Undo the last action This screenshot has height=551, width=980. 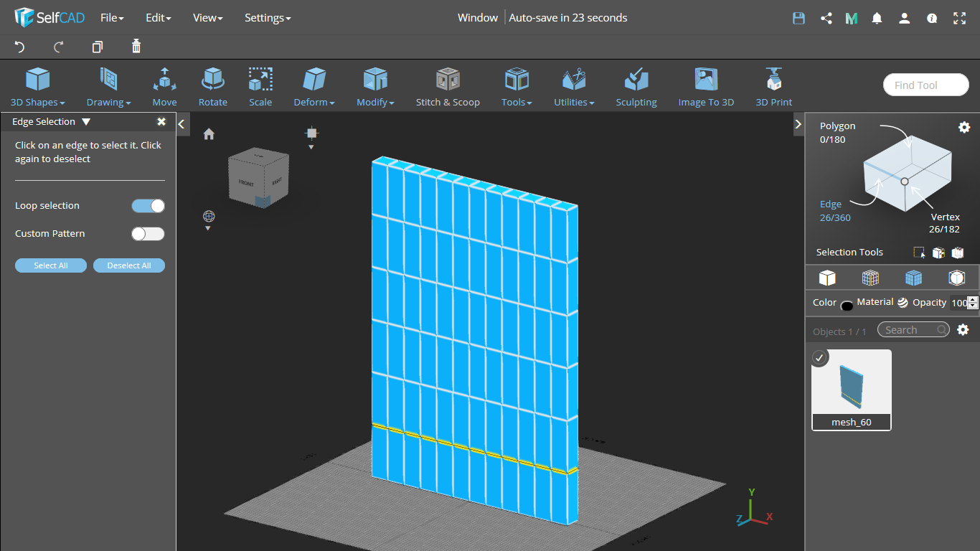pyautogui.click(x=19, y=47)
